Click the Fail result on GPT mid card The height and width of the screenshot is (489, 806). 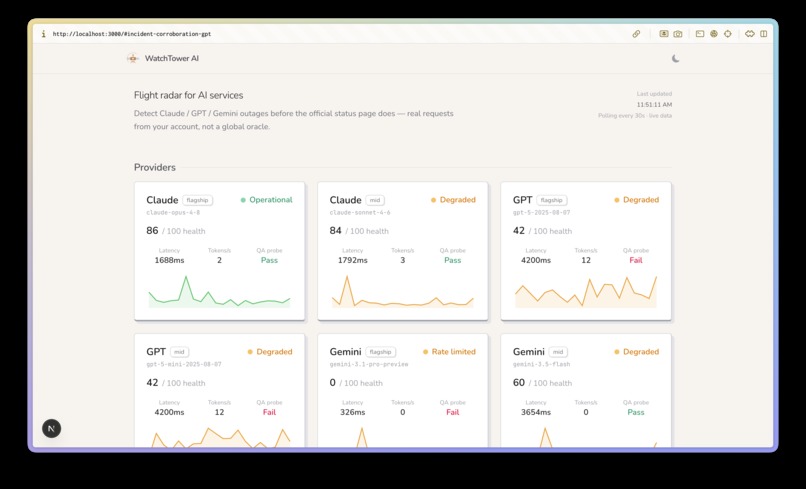pos(269,412)
